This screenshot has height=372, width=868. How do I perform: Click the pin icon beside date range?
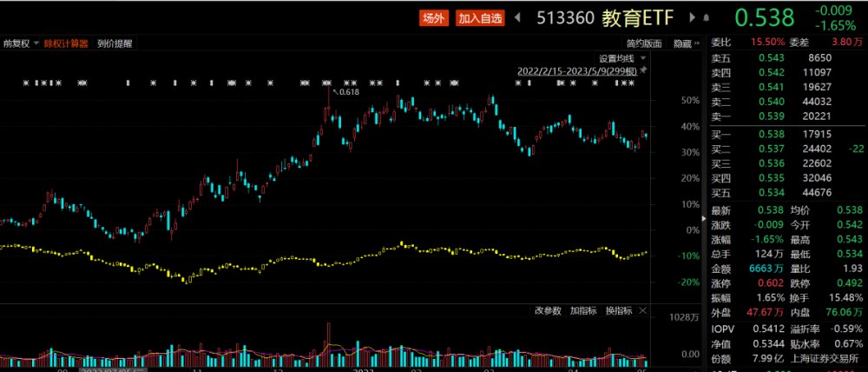(x=643, y=70)
